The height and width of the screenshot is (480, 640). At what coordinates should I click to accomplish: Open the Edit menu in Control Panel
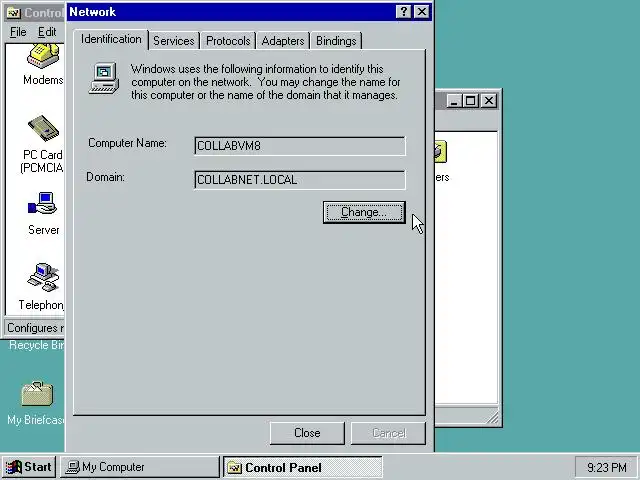(x=47, y=32)
